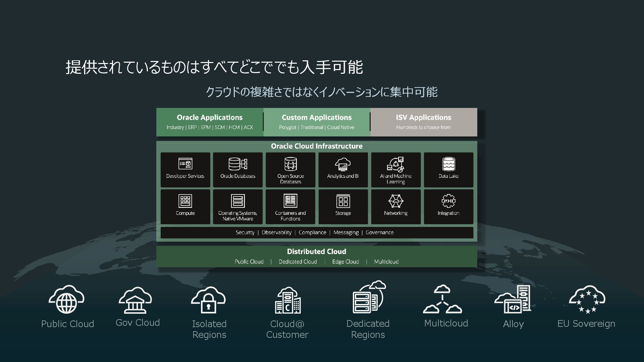Click the Containers and Functions tile

[290, 206]
